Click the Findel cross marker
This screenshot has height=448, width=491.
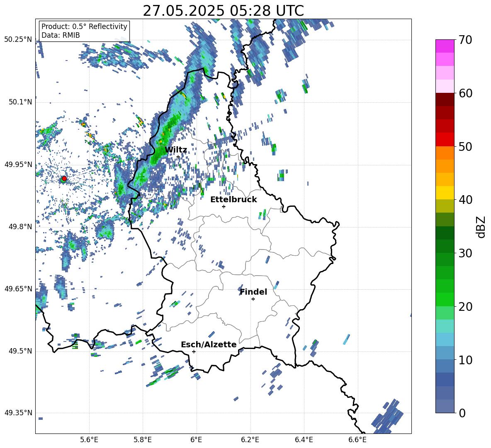click(x=253, y=299)
